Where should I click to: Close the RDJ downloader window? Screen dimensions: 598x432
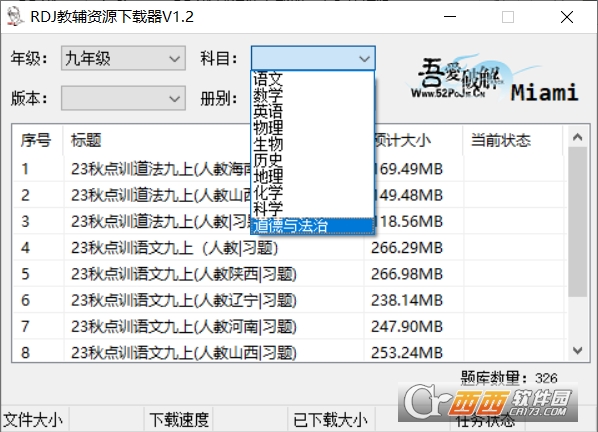point(567,17)
